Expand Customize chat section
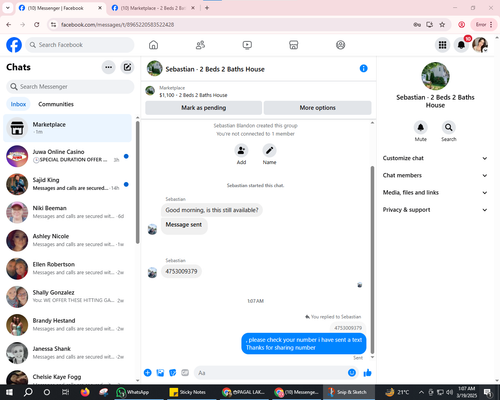 (x=435, y=158)
